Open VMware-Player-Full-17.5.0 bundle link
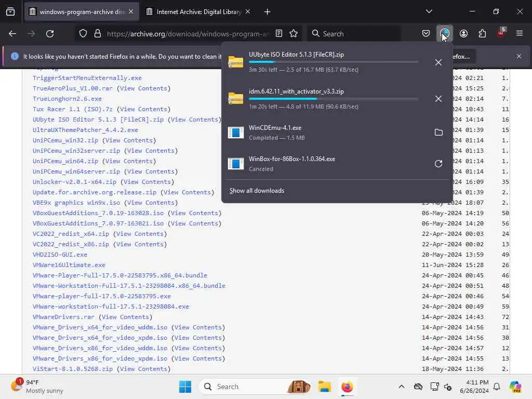The width and height of the screenshot is (532, 399). click(120, 275)
